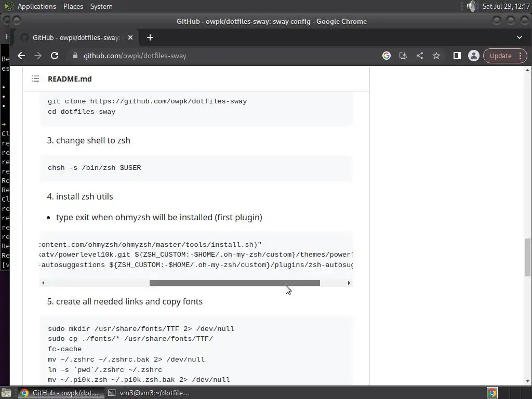Click 'mv ~/.zshrc ~/.zshrc.bak' line

click(x=126, y=360)
